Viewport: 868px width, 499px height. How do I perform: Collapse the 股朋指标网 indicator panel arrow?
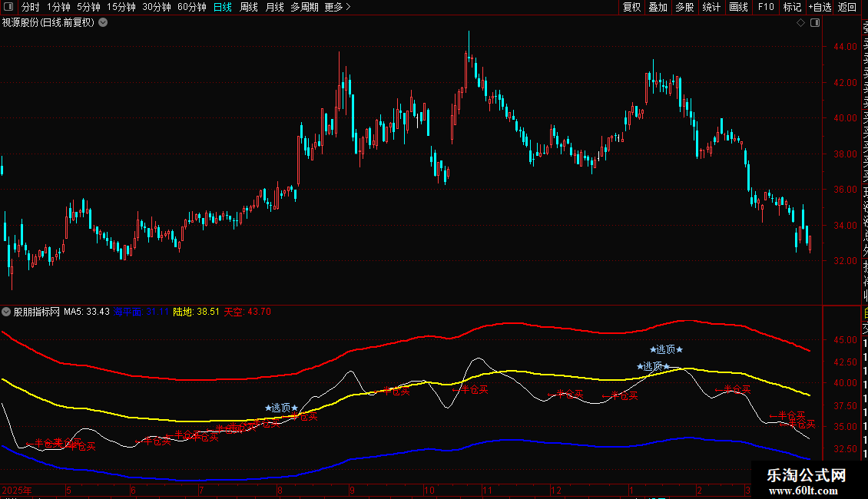(x=6, y=312)
